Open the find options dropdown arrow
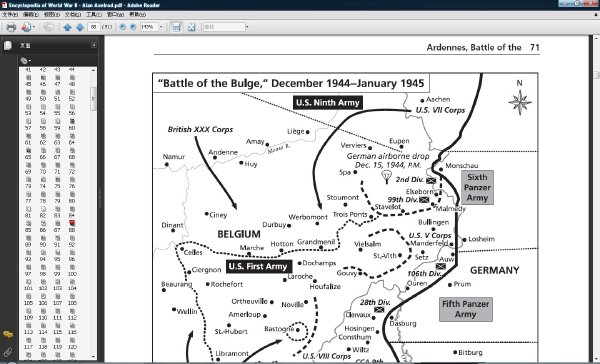The height and width of the screenshot is (364, 600). tap(247, 27)
